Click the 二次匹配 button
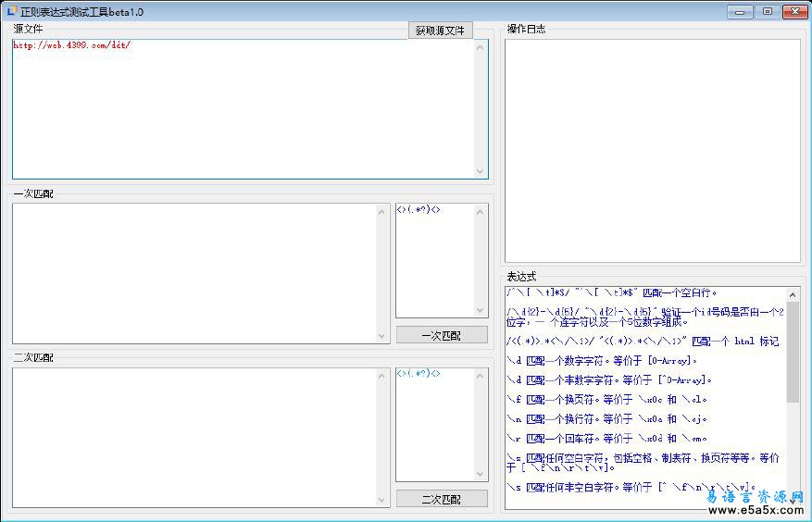The image size is (812, 522). click(x=442, y=499)
